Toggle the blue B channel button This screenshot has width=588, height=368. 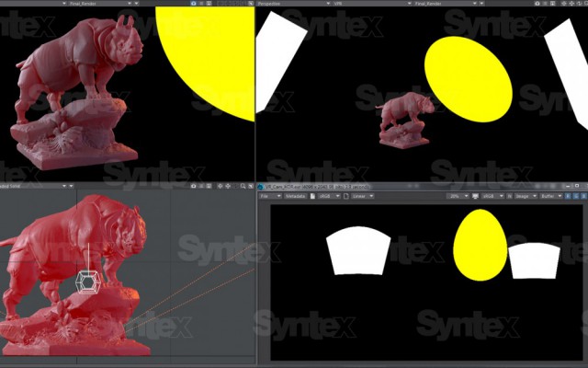click(583, 196)
